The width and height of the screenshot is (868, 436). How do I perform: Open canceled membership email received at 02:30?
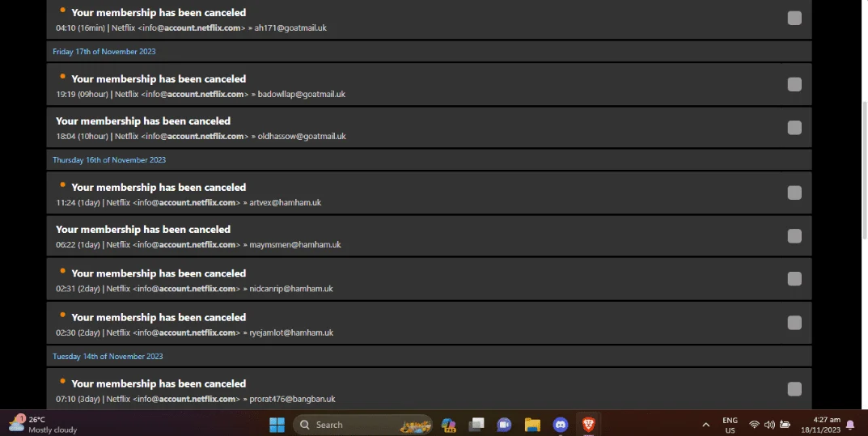[x=429, y=323]
